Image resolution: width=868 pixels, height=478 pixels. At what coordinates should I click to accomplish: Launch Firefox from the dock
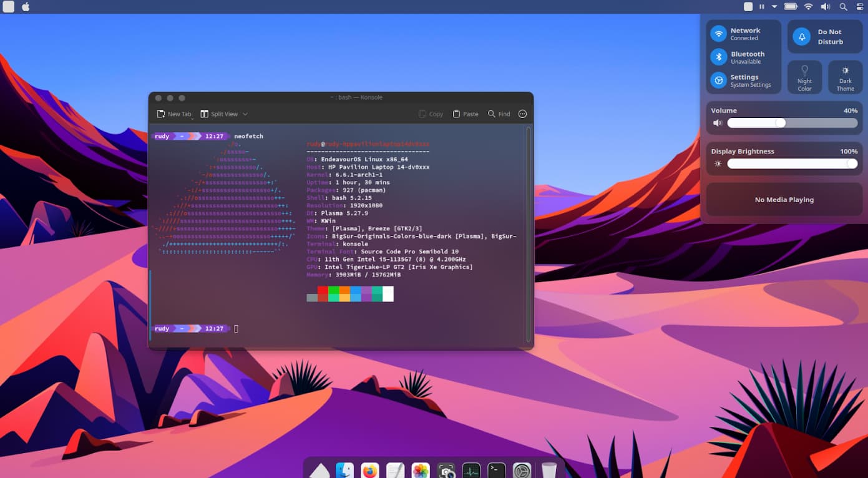pos(371,471)
